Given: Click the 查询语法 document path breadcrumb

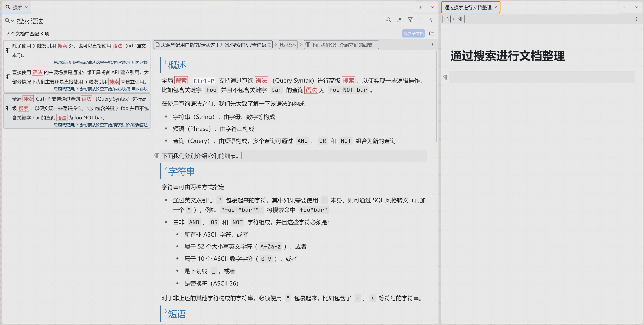Looking at the screenshot, I should point(213,45).
